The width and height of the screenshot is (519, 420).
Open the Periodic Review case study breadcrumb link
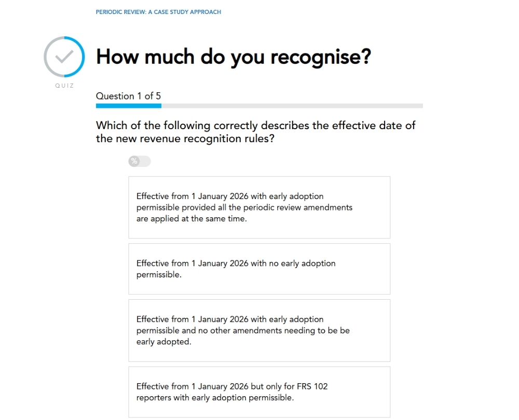pos(158,12)
